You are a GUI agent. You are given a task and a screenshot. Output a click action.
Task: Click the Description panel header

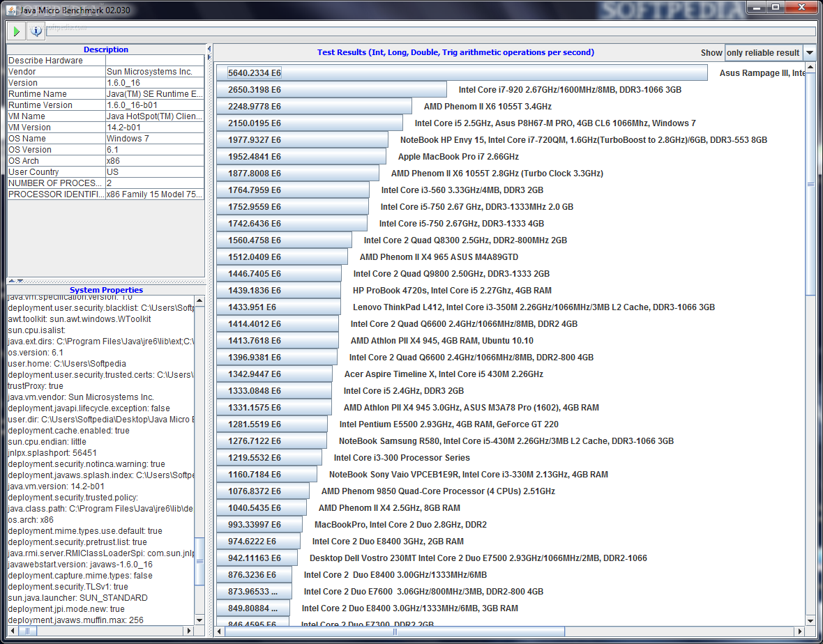coord(105,49)
